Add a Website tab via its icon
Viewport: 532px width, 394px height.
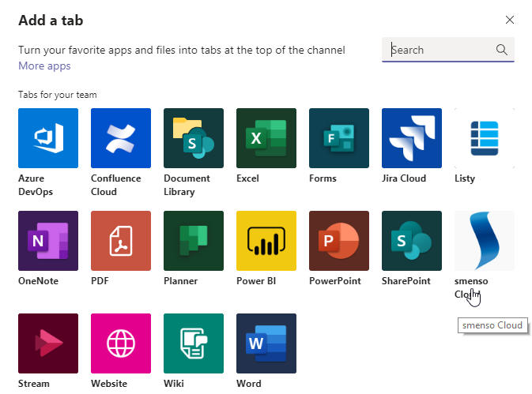(x=121, y=343)
